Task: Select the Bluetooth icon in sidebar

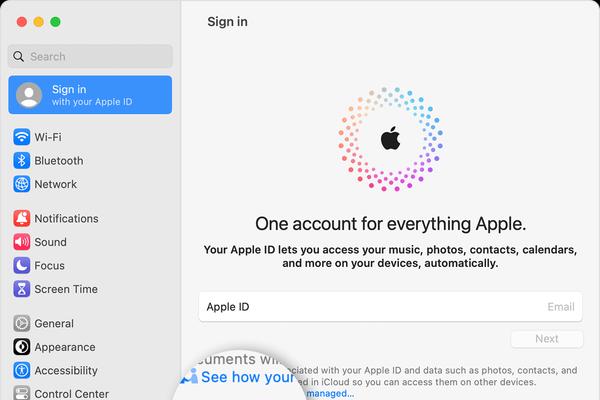Action: pos(21,161)
